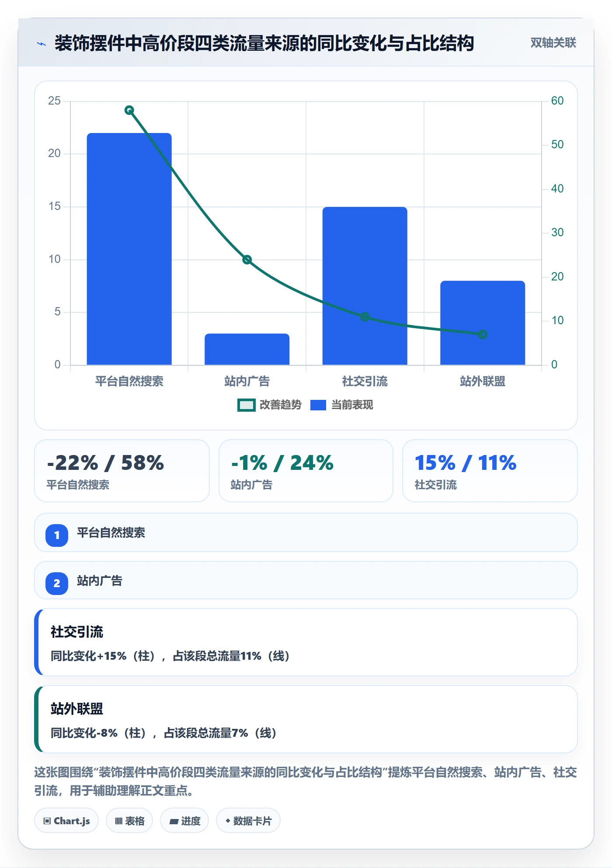Select the title "装饰摆件中高价段四类流量来源的同比变化与占比结构"

(x=264, y=43)
